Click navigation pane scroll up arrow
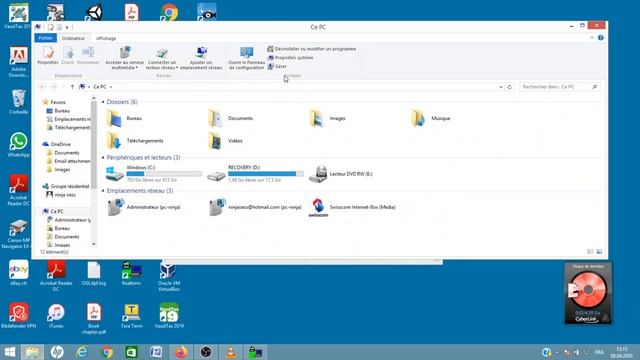The height and width of the screenshot is (360, 640). (93, 98)
